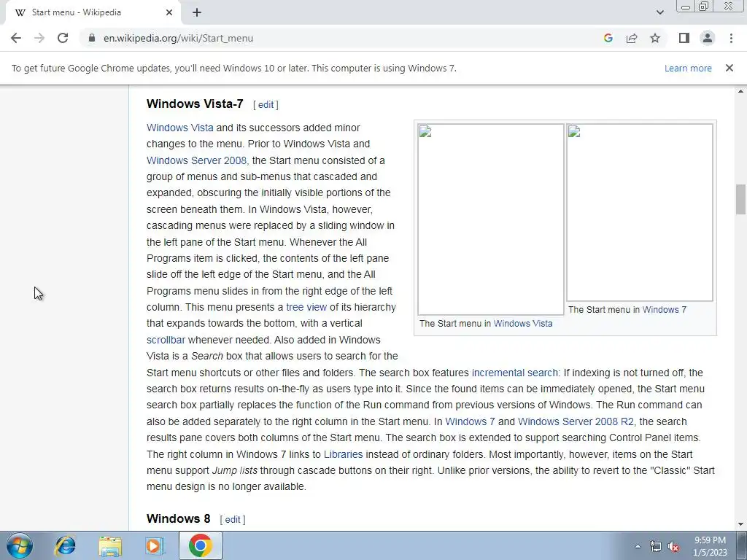Click the scrollbar up arrow
747x560 pixels.
click(740, 90)
